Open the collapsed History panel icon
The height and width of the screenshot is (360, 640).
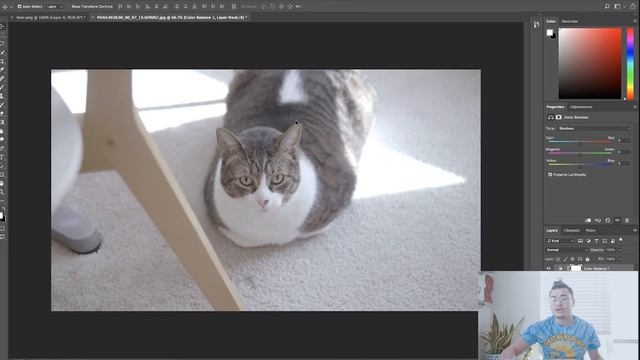tap(536, 24)
